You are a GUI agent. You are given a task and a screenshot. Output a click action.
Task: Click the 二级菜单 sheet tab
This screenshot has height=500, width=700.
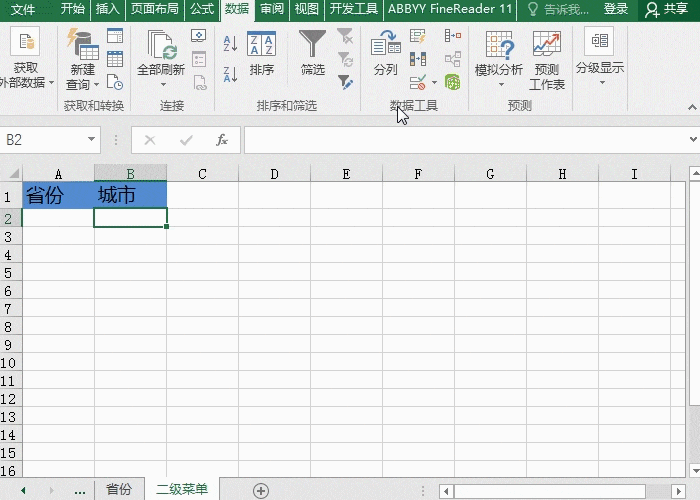(x=182, y=489)
